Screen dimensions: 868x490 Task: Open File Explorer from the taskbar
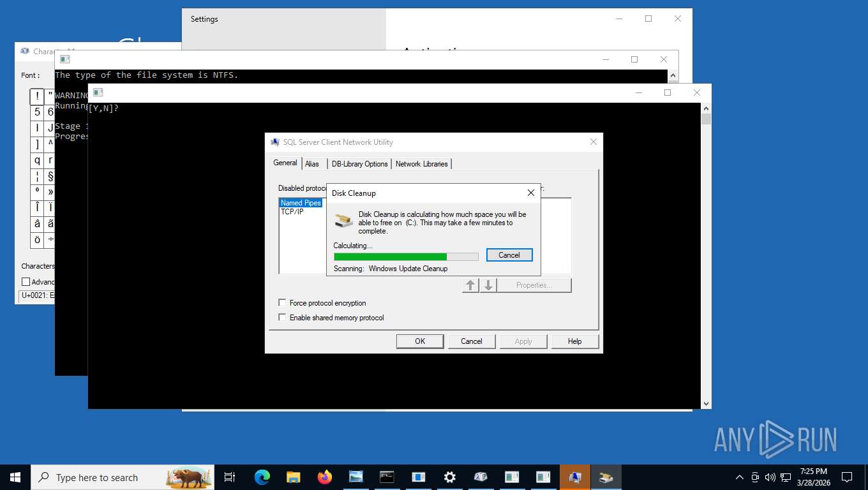tap(293, 477)
